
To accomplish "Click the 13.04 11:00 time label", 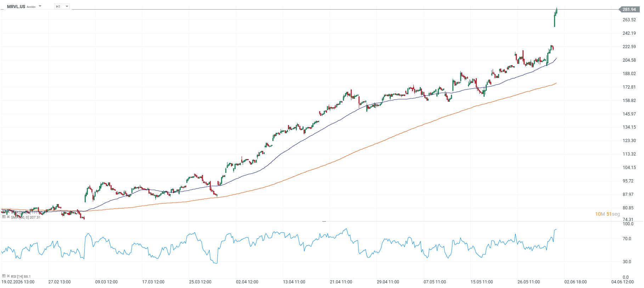I will point(294,282).
